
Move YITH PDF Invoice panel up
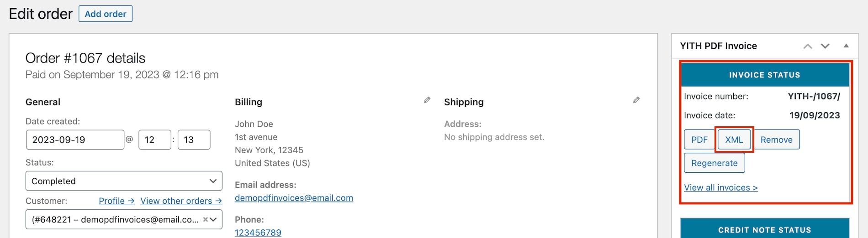[808, 46]
